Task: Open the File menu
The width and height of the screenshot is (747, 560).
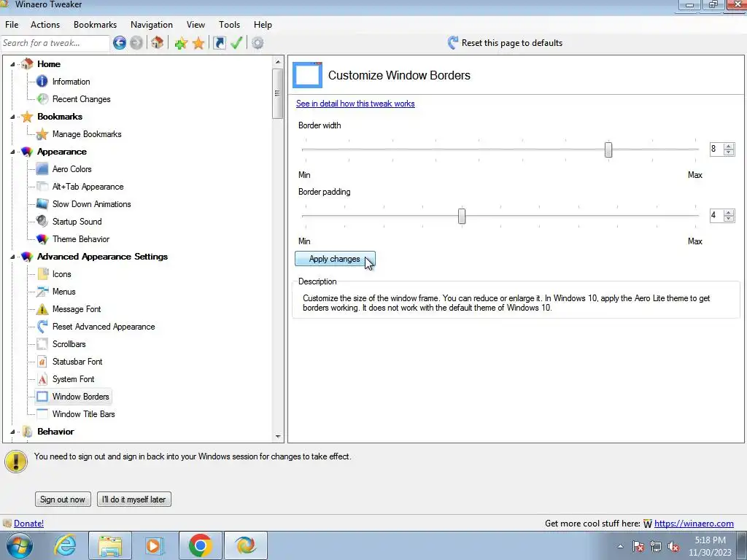Action: click(12, 25)
